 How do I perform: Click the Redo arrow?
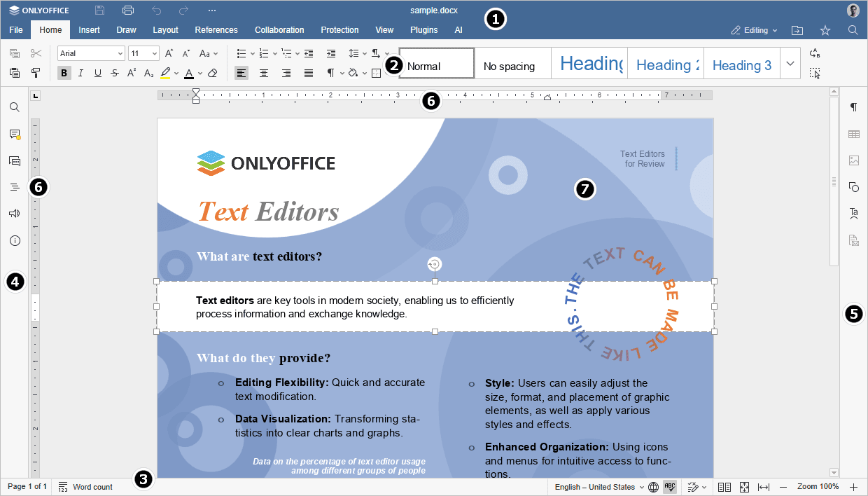coord(183,11)
